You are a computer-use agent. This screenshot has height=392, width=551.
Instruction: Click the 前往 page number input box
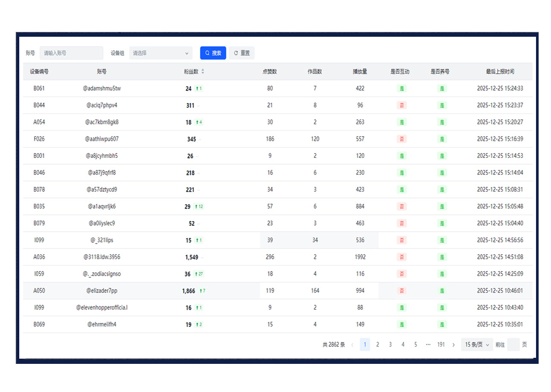click(513, 345)
